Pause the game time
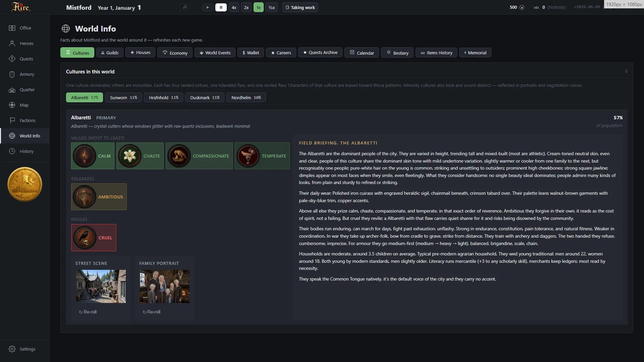This screenshot has width=644, height=362. point(221,7)
